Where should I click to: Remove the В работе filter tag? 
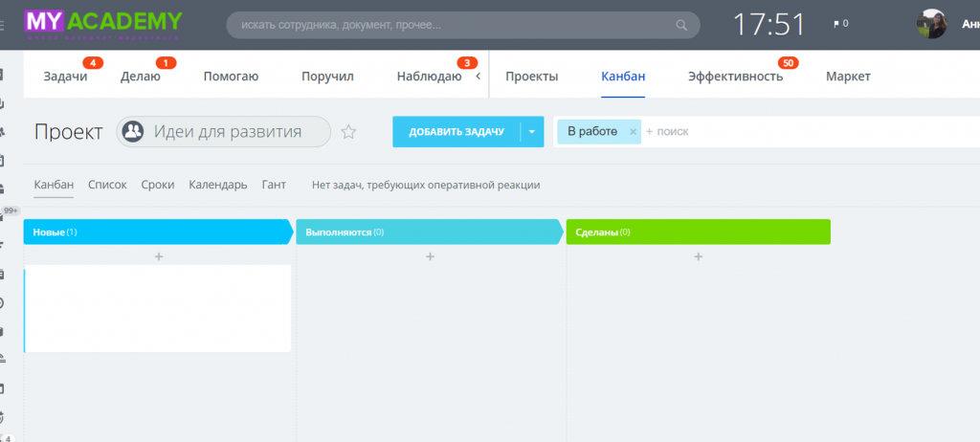(633, 132)
